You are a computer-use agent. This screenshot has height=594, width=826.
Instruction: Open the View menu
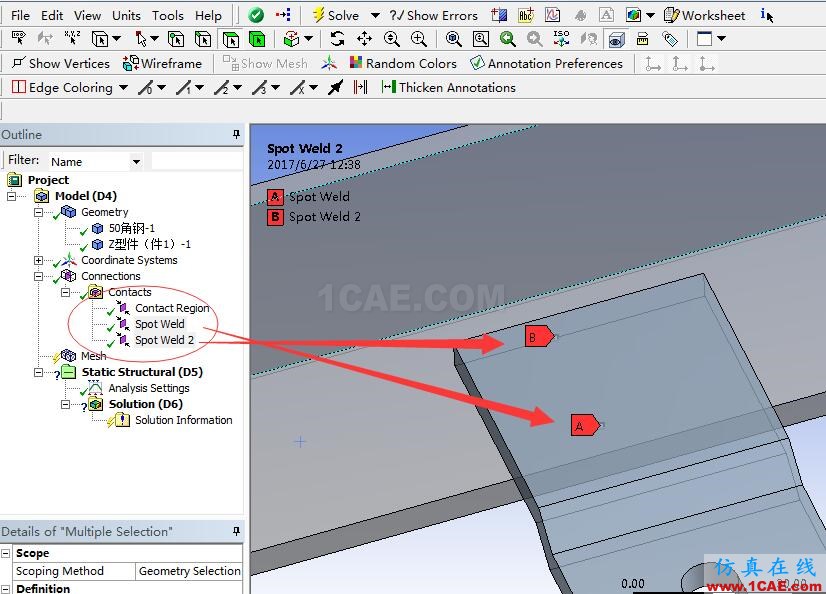87,16
